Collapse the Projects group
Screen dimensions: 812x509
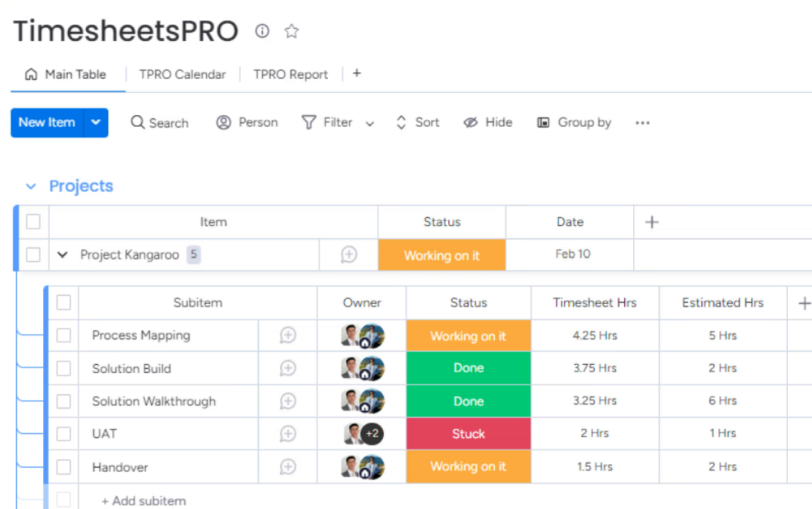coord(31,186)
